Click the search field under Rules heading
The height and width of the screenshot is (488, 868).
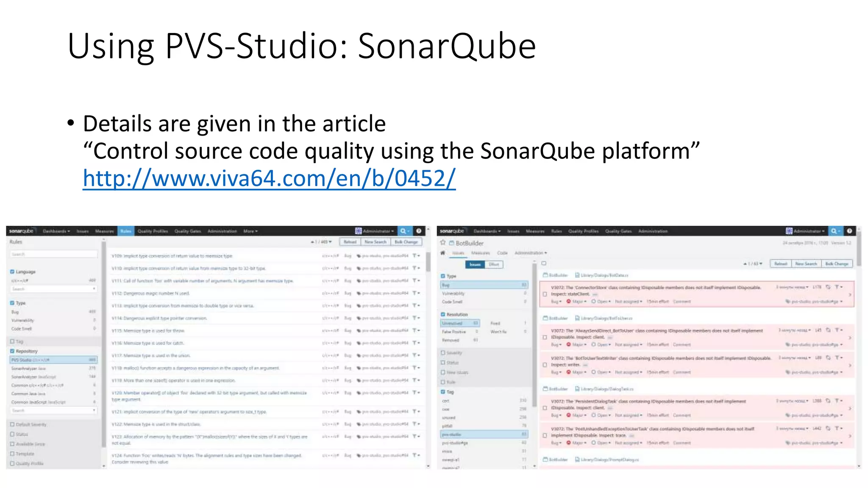pyautogui.click(x=53, y=254)
